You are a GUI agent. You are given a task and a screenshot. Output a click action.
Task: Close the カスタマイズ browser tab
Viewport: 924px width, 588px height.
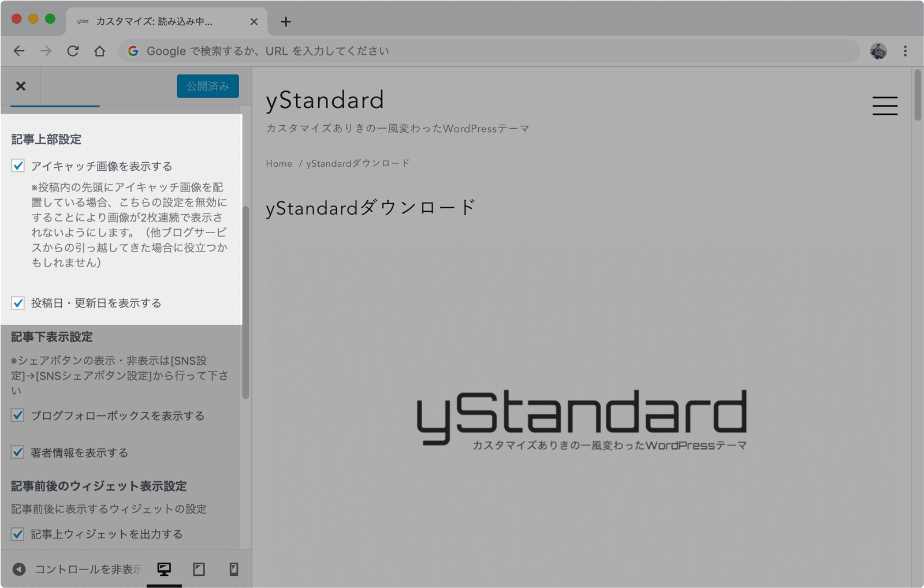point(254,22)
